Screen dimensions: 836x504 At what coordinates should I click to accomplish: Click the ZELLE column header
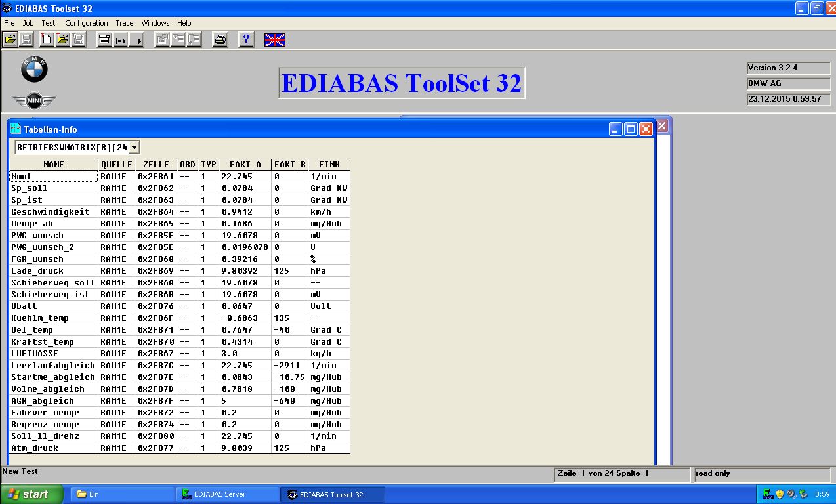coord(156,165)
